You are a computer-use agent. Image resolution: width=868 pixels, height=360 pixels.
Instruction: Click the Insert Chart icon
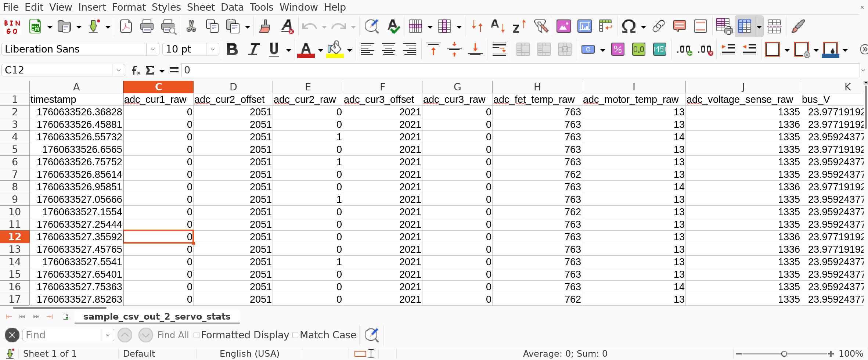coord(584,27)
